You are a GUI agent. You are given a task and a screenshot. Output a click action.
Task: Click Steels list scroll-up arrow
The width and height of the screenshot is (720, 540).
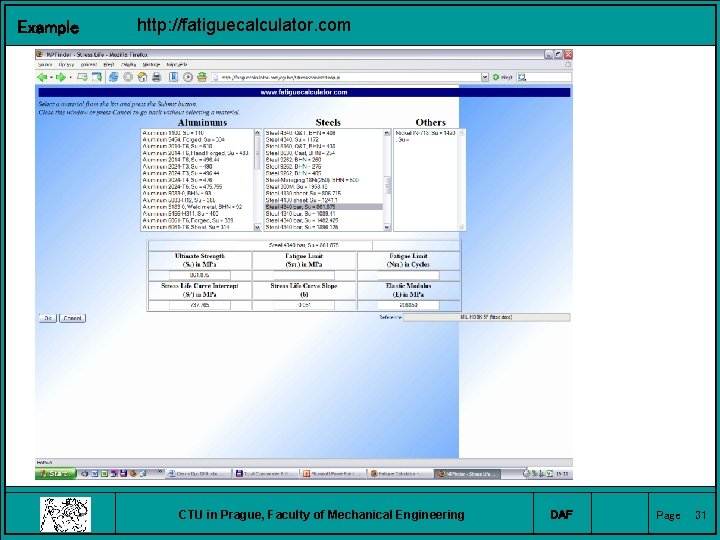coord(387,133)
